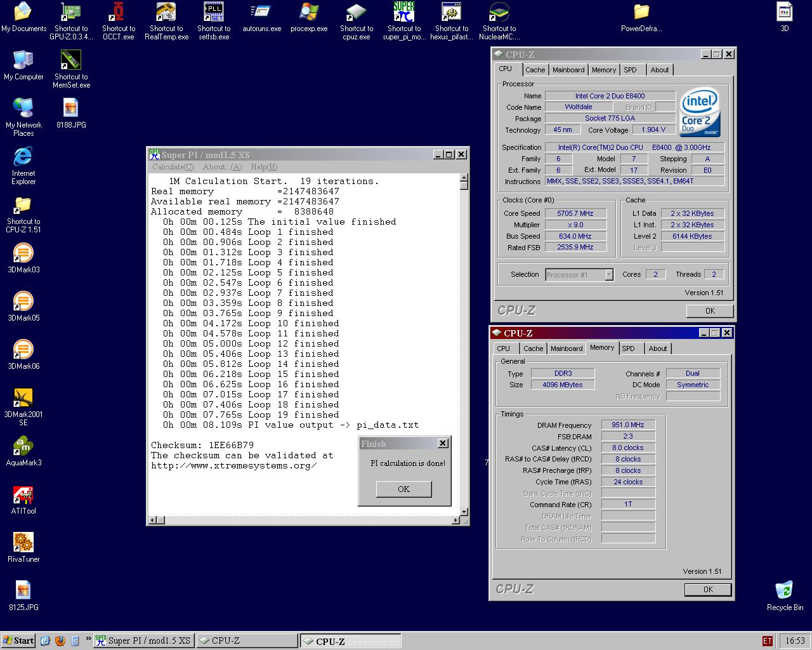Screen dimensions: 812x650
Task: Close the Finish dialog via its X
Action: pyautogui.click(x=443, y=443)
